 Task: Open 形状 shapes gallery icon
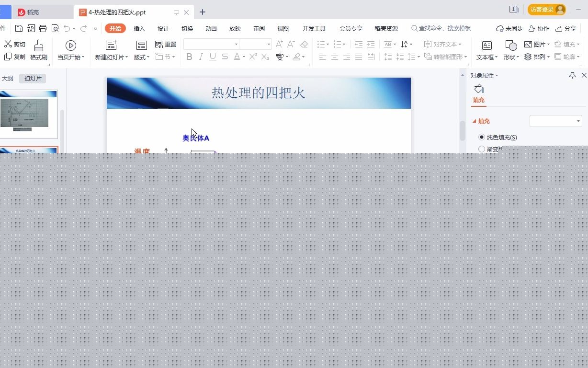click(x=511, y=46)
